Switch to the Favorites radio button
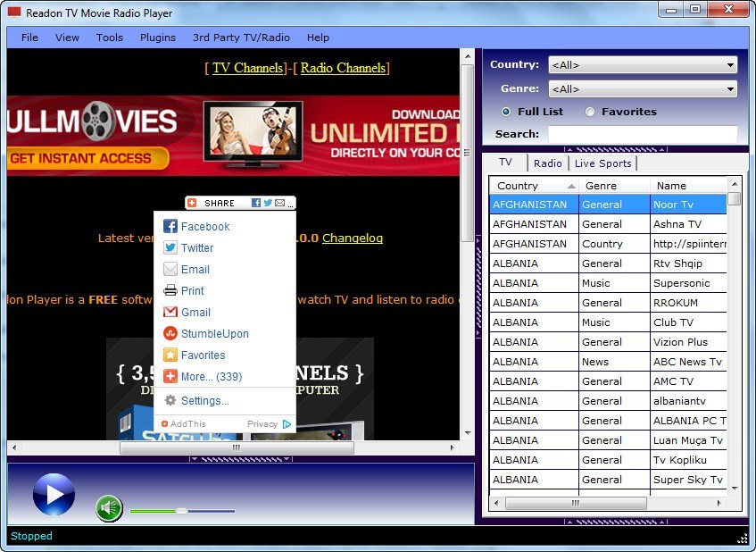Screen dimensions: 756x552 (588, 111)
